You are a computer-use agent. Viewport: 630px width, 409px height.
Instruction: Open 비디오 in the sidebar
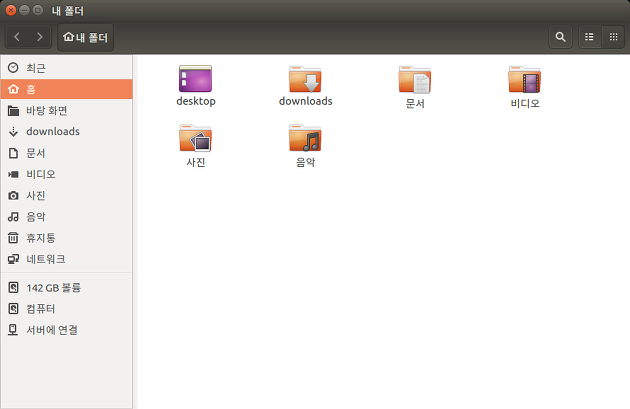pos(67,174)
